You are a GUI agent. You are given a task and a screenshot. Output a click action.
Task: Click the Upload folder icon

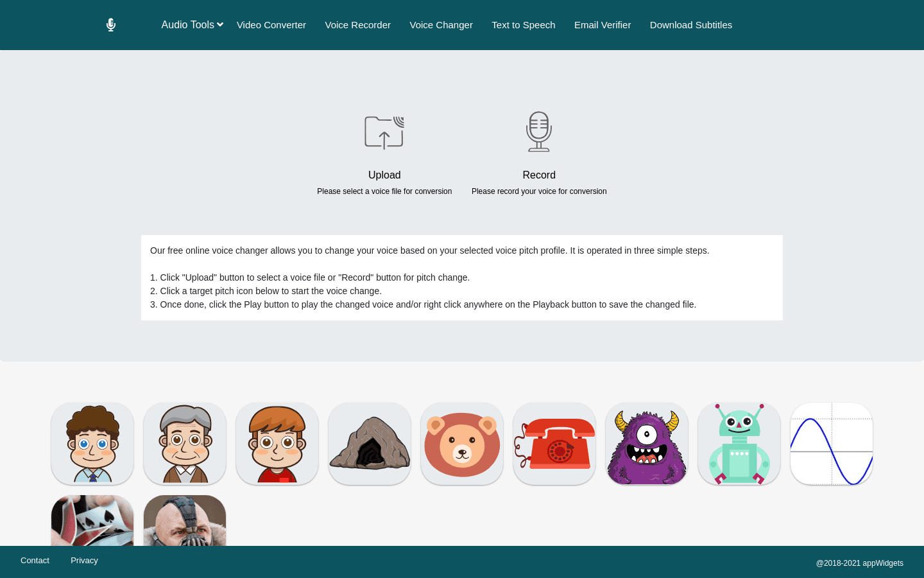click(384, 132)
